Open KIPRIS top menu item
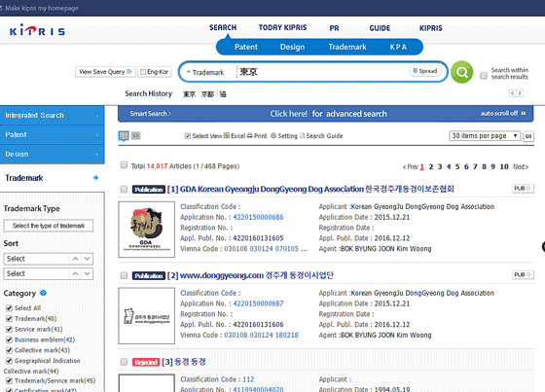 [x=430, y=28]
